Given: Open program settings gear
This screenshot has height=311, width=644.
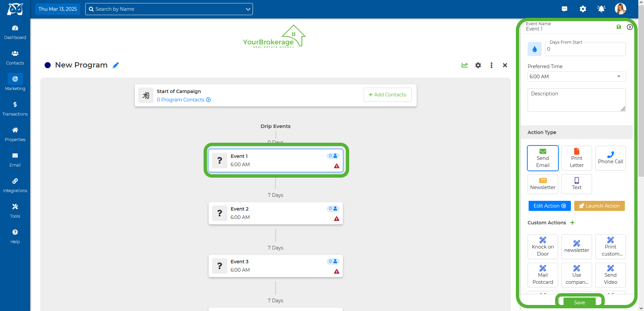Looking at the screenshot, I should pos(478,65).
